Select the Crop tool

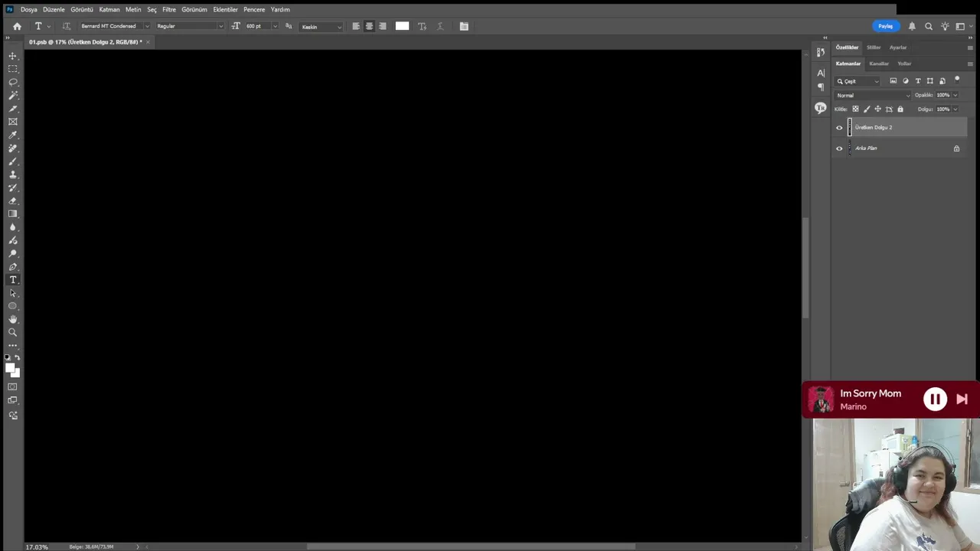(13, 109)
